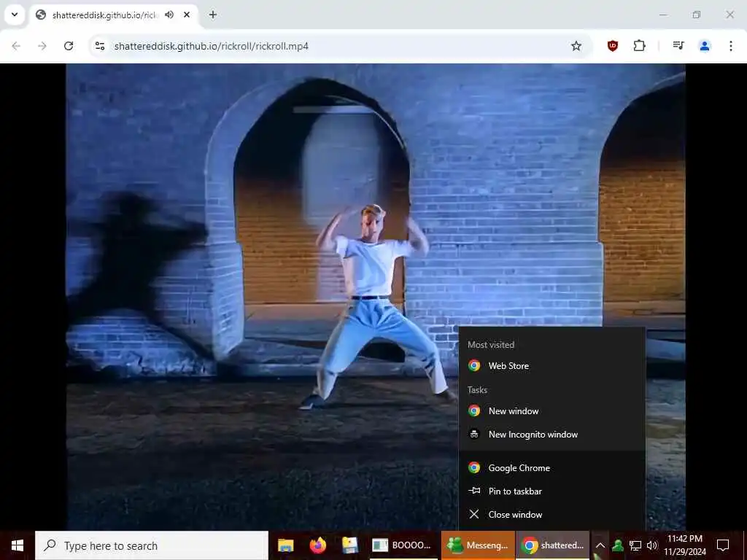This screenshot has width=747, height=560.
Task: Open network status tray icon
Action: tap(635, 545)
